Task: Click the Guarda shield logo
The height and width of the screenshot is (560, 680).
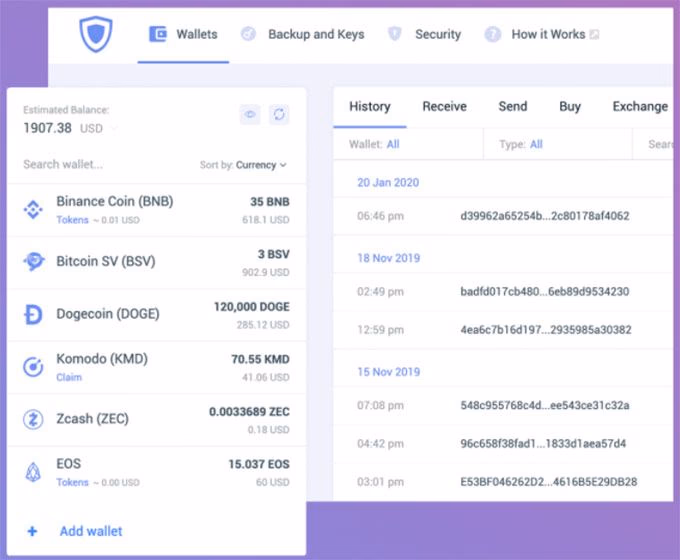Action: [x=96, y=33]
